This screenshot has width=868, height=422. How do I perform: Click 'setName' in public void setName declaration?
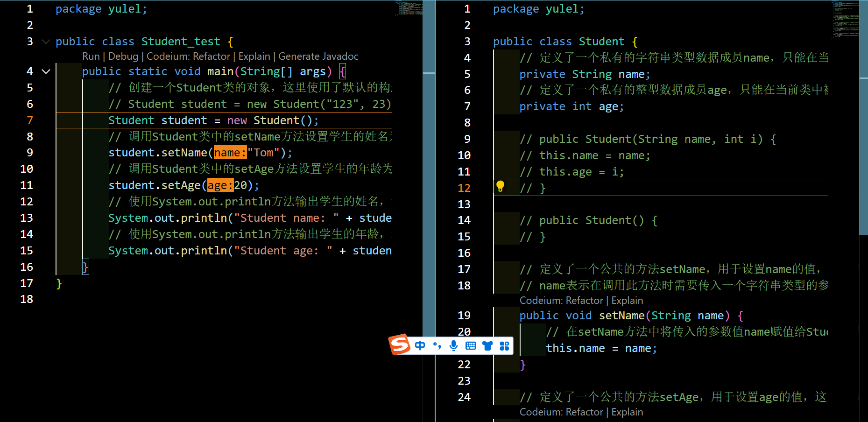(x=621, y=316)
